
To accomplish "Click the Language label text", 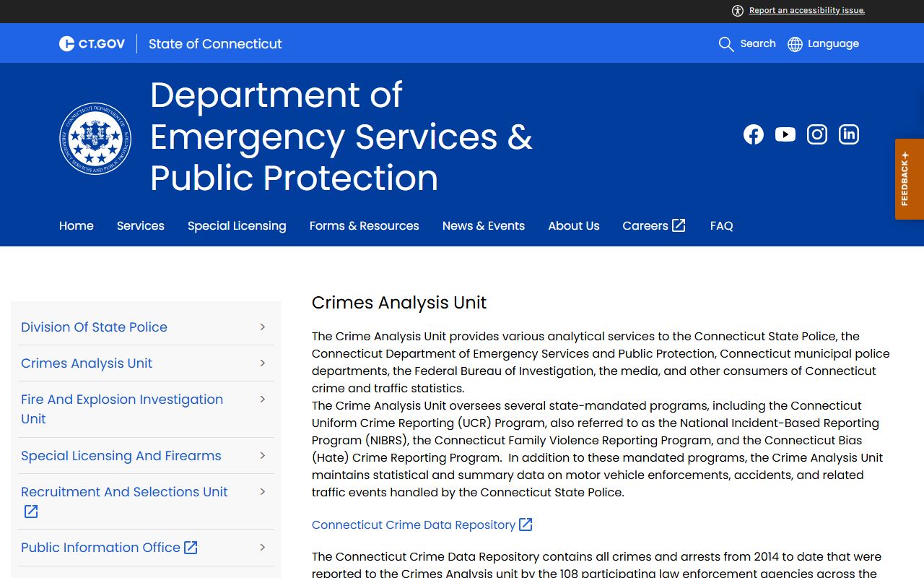I will [833, 44].
